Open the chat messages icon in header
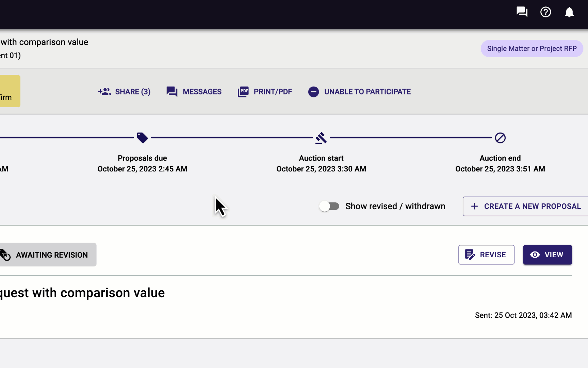The image size is (588, 368). pos(522,12)
